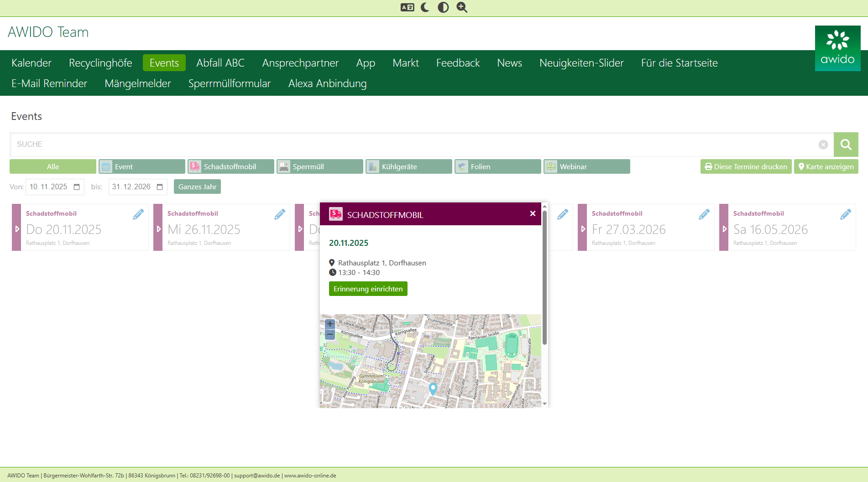Open the Von date picker calendar
Image resolution: width=868 pixels, height=482 pixels.
(77, 187)
